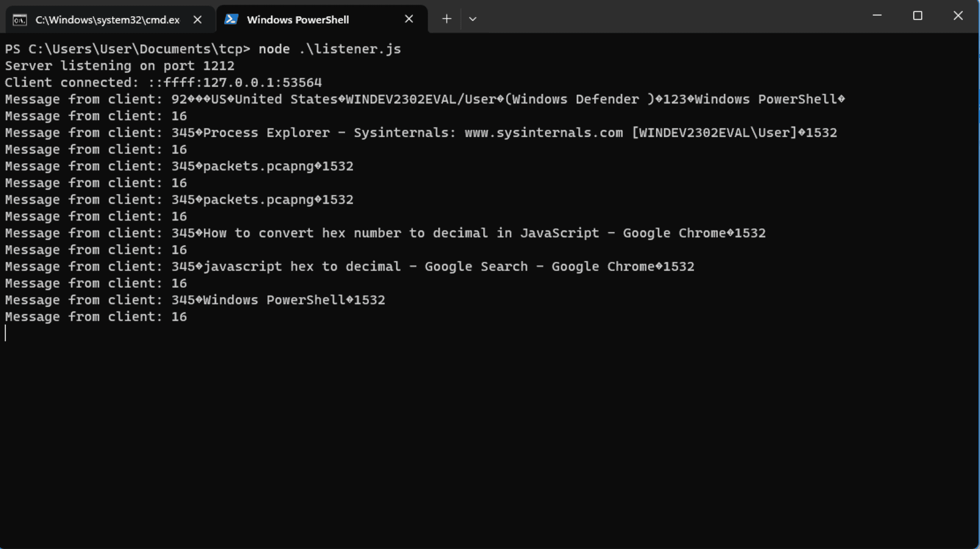
Task: Select the Windows PowerShell tab label
Action: 298,20
